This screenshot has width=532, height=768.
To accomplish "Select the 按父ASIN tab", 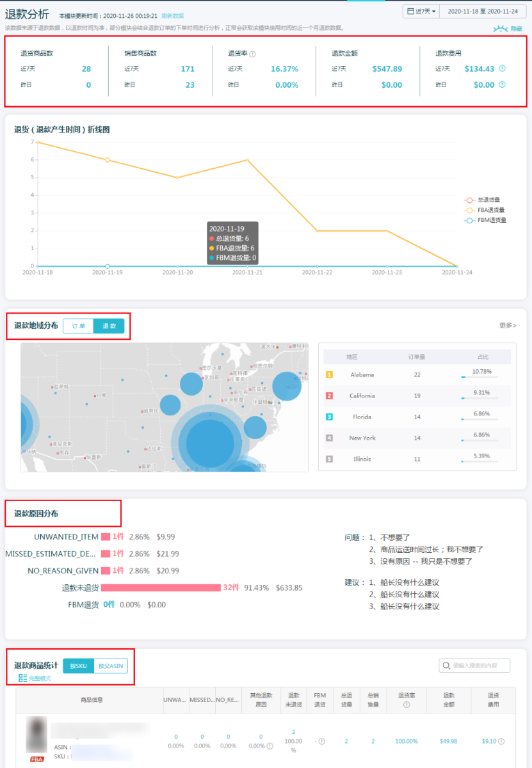I will point(111,666).
